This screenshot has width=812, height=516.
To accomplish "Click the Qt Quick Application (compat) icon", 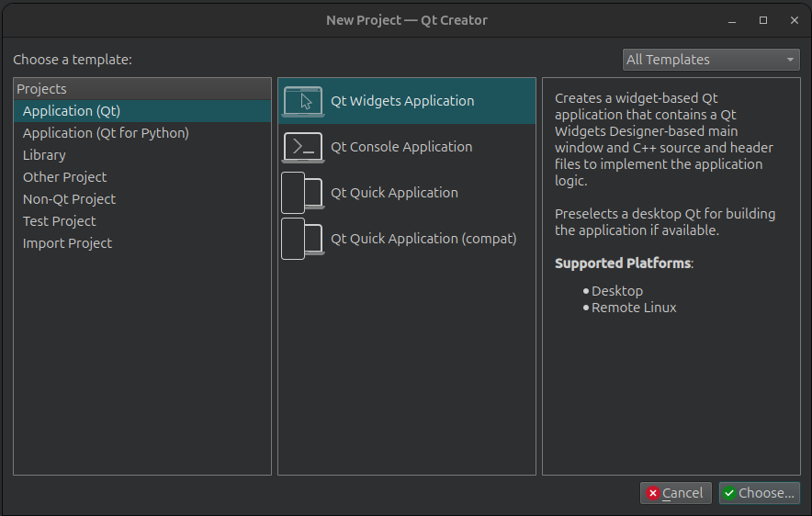I will point(303,239).
